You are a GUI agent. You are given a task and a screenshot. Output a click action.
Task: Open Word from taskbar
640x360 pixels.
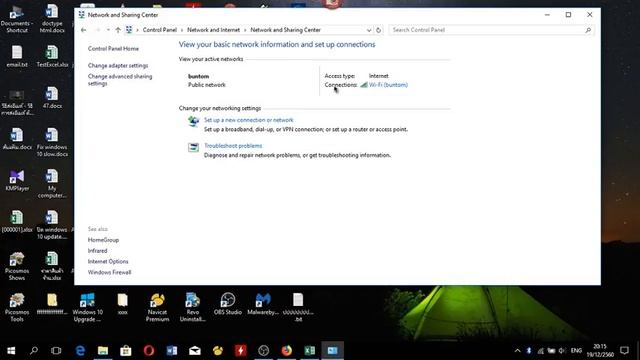pos(171,351)
